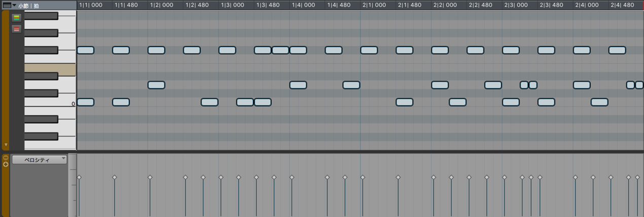Click the 2|4|480 ruler position
Viewport: 644px width, 217px height.
pyautogui.click(x=623, y=5)
